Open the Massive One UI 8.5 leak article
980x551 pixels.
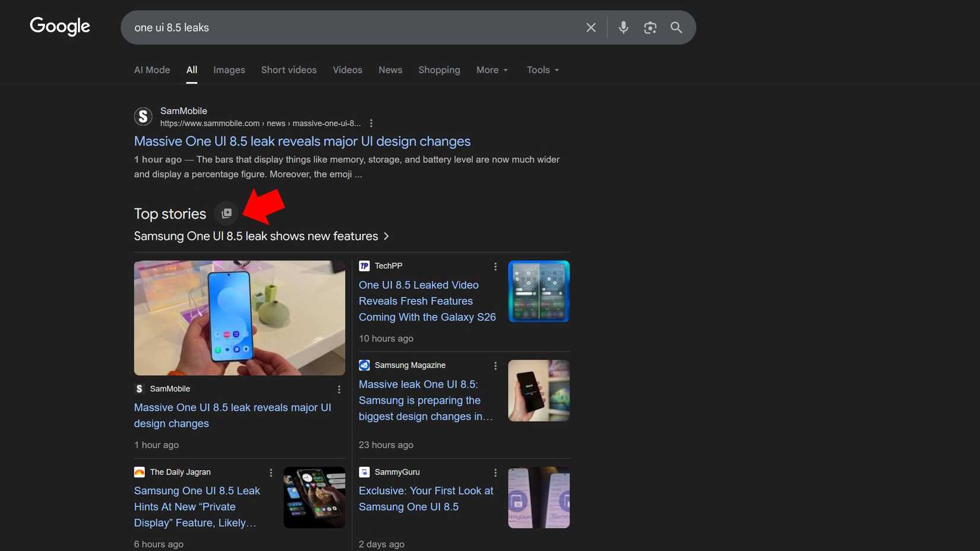[302, 141]
